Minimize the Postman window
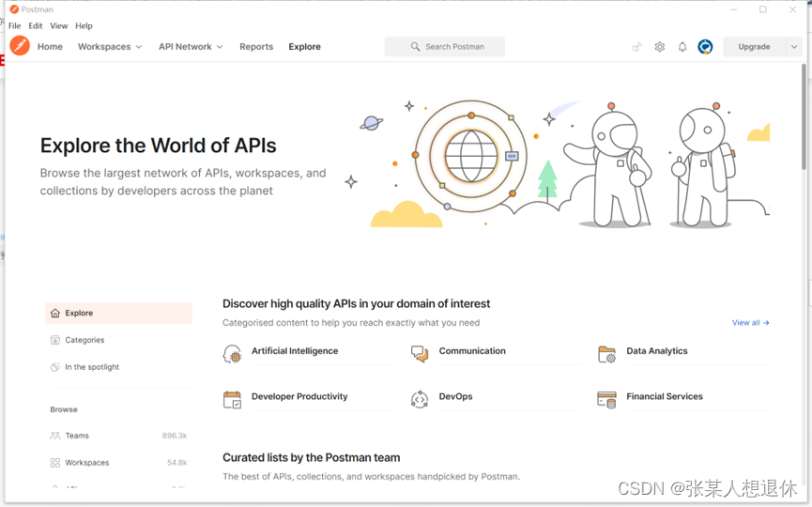The height and width of the screenshot is (507, 812). click(734, 9)
